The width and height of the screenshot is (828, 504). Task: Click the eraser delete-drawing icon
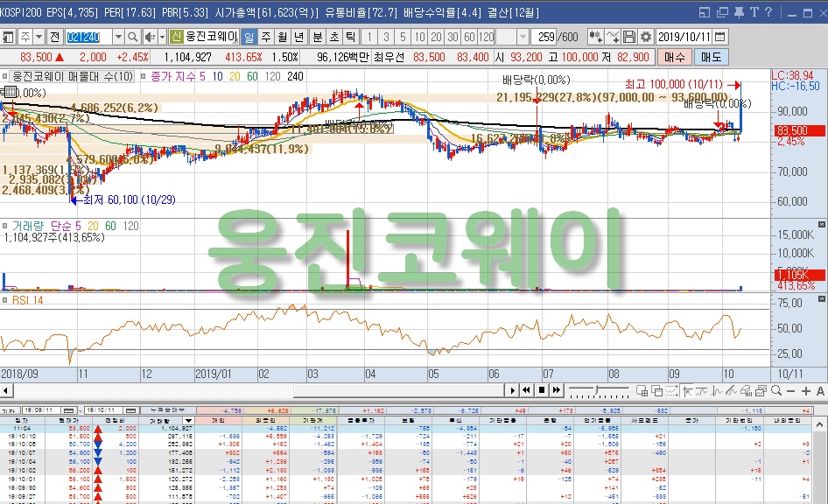746,391
